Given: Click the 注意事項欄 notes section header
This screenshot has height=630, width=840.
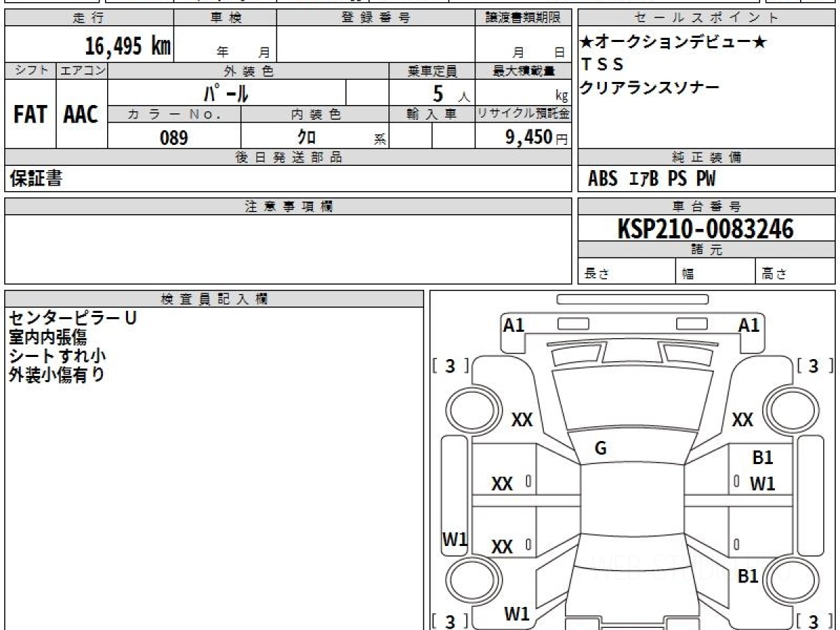Looking at the screenshot, I should (288, 206).
